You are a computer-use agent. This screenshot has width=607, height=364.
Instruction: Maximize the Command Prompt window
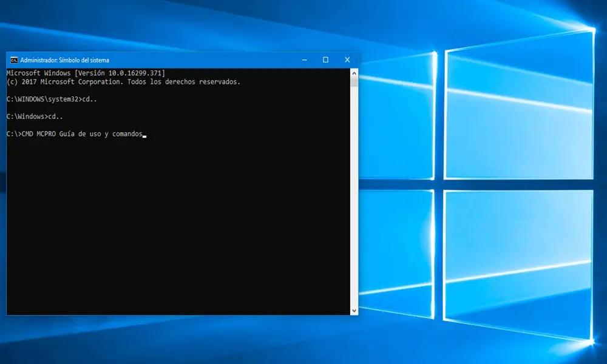click(x=325, y=60)
